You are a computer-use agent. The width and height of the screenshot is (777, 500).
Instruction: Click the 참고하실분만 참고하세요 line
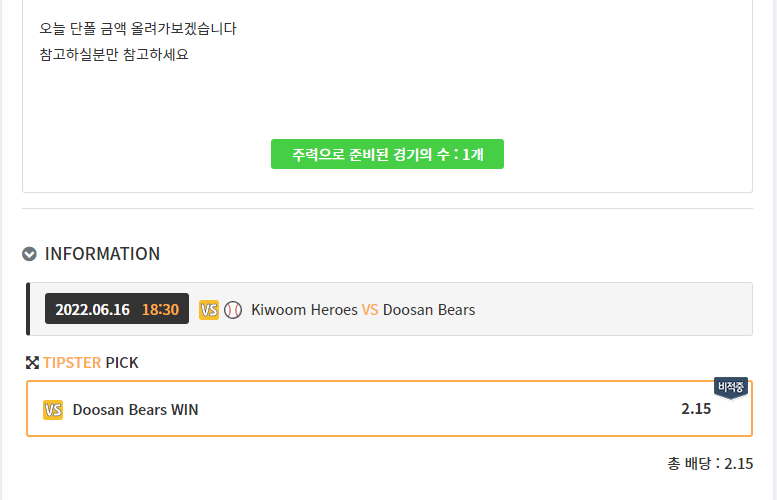(x=114, y=54)
